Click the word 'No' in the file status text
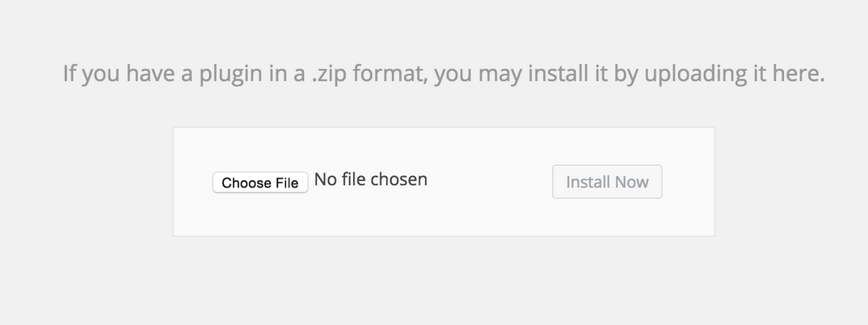Screen dimensions: 868x325 [326, 179]
